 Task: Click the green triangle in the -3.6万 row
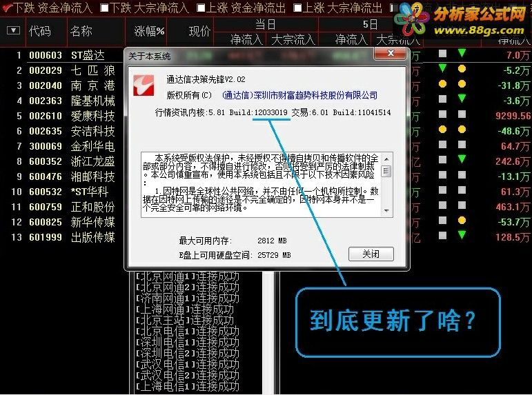pyautogui.click(x=462, y=99)
